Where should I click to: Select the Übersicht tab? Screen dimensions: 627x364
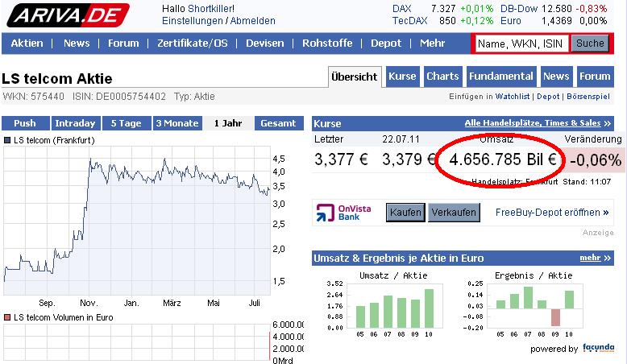pyautogui.click(x=355, y=77)
